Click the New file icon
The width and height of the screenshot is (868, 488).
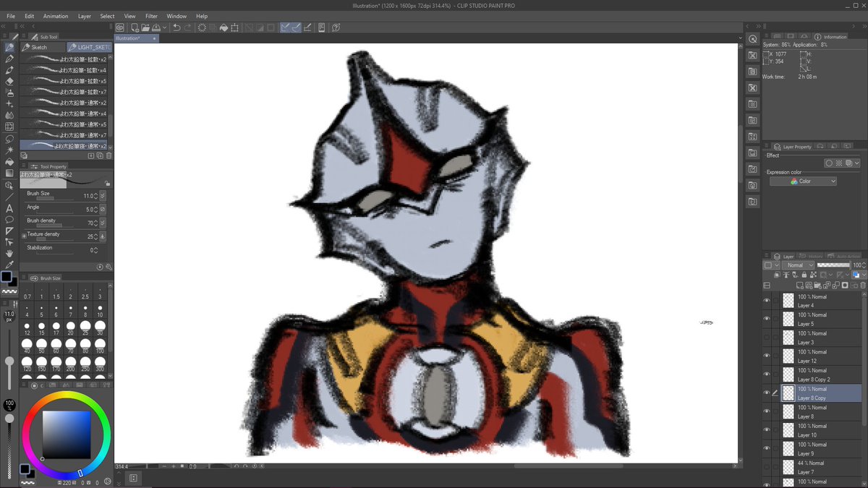click(135, 27)
